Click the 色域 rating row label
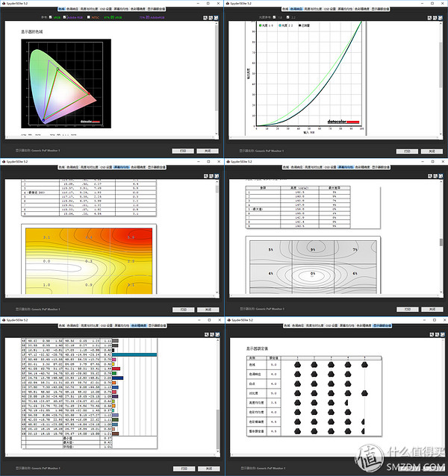The height and width of the screenshot is (476, 448). pyautogui.click(x=252, y=365)
